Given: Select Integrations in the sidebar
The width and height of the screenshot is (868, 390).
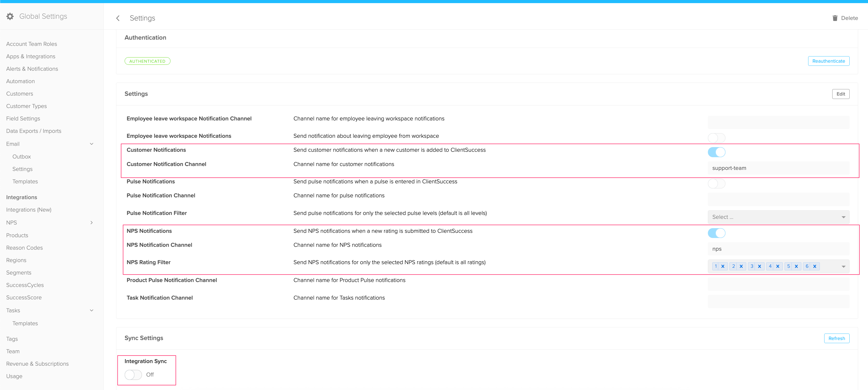Looking at the screenshot, I should [22, 197].
